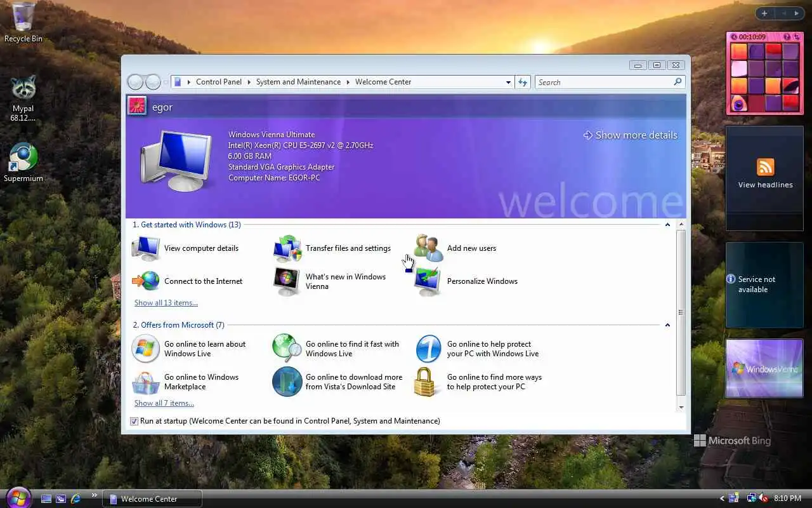Click the System and Maintenance breadcrumb
Screen dimensions: 812x508
[298, 82]
